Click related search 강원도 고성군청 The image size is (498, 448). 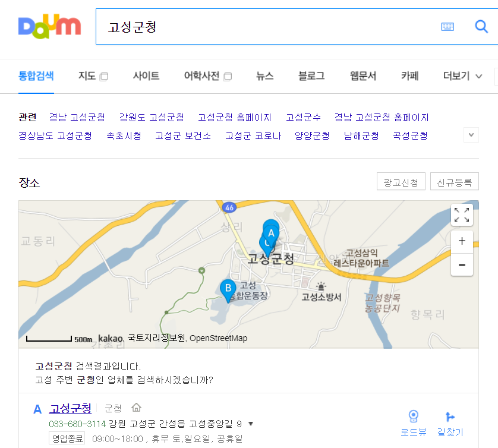tap(152, 118)
